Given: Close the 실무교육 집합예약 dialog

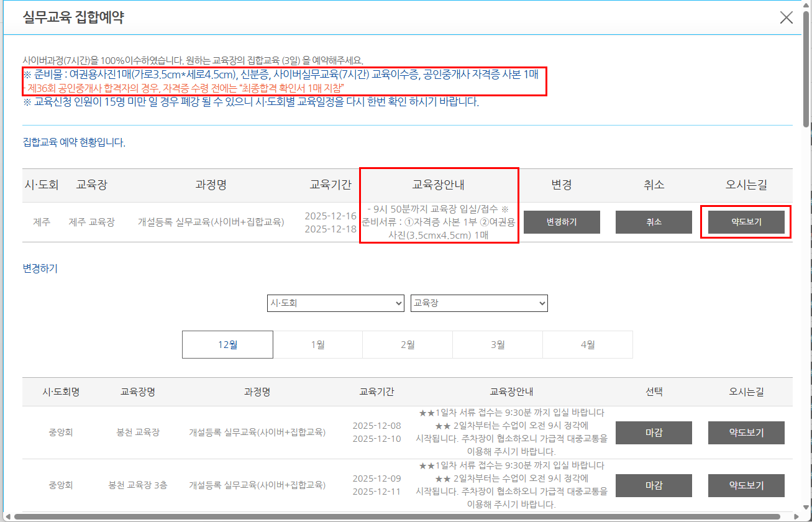Looking at the screenshot, I should (x=787, y=17).
